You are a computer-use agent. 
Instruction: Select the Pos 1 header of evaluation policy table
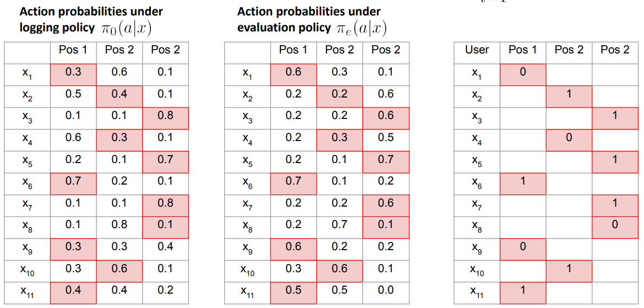click(x=293, y=50)
